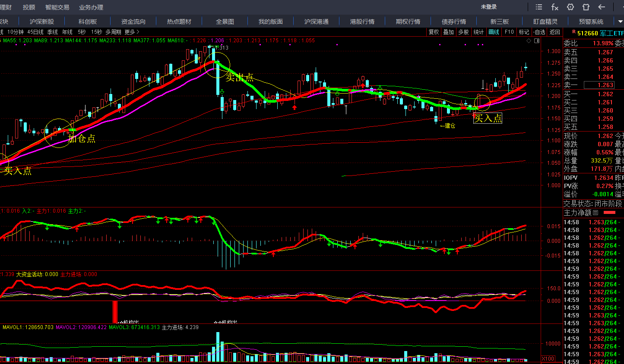Click the 溢价 -0.0014 value

[603, 194]
